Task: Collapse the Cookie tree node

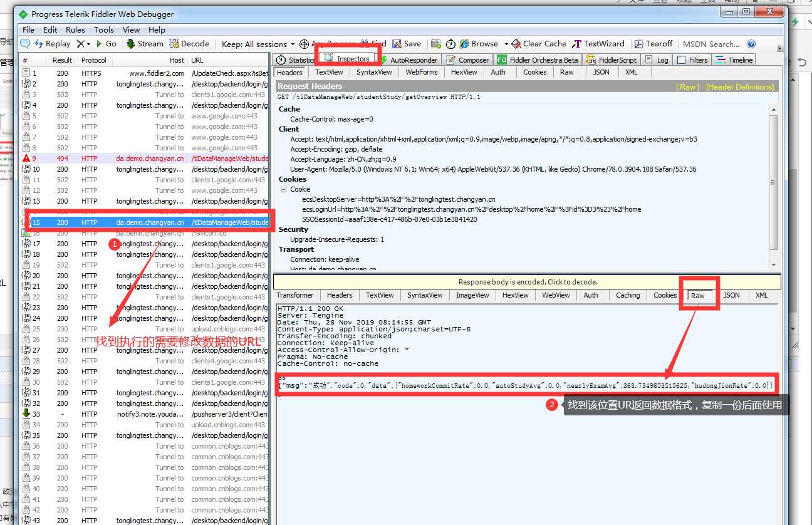Action: [283, 189]
